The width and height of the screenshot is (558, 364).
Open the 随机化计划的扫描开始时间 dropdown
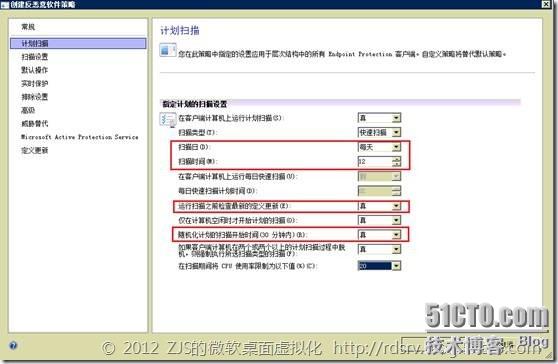[x=396, y=235]
